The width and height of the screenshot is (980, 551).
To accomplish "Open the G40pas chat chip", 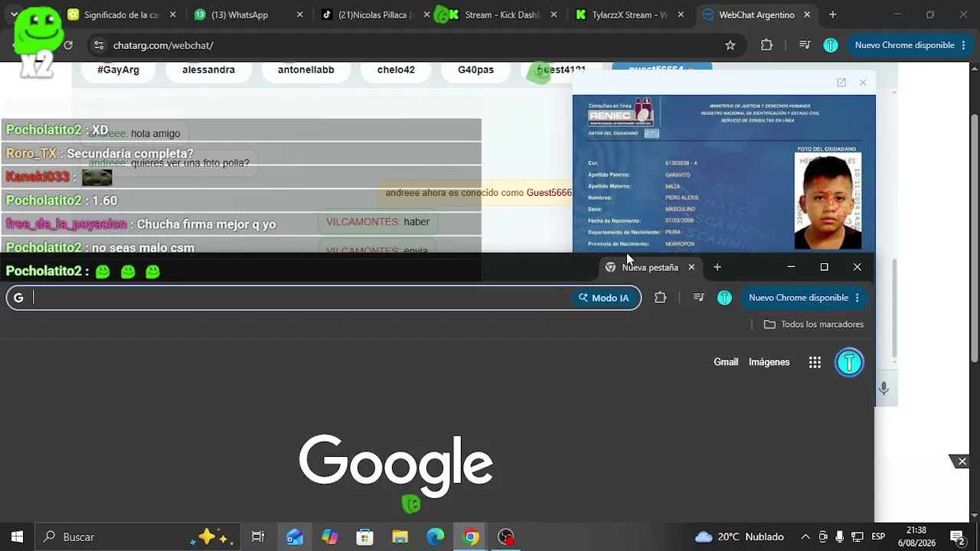I will [475, 70].
